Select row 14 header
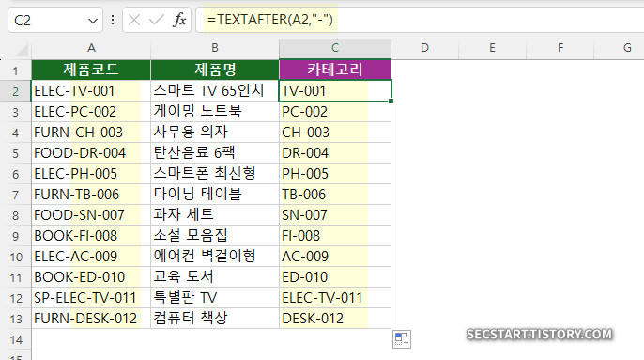Image resolution: width=644 pixels, height=360 pixels. 16,339
